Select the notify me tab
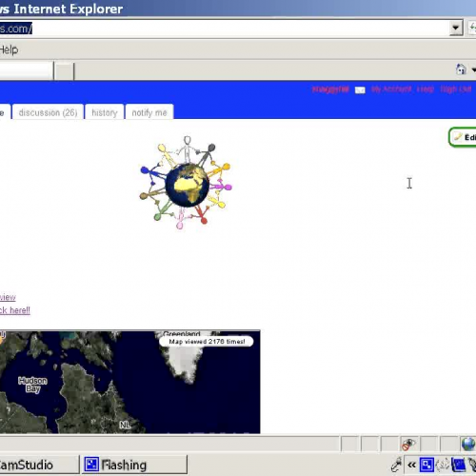476x476 pixels. [x=149, y=112]
